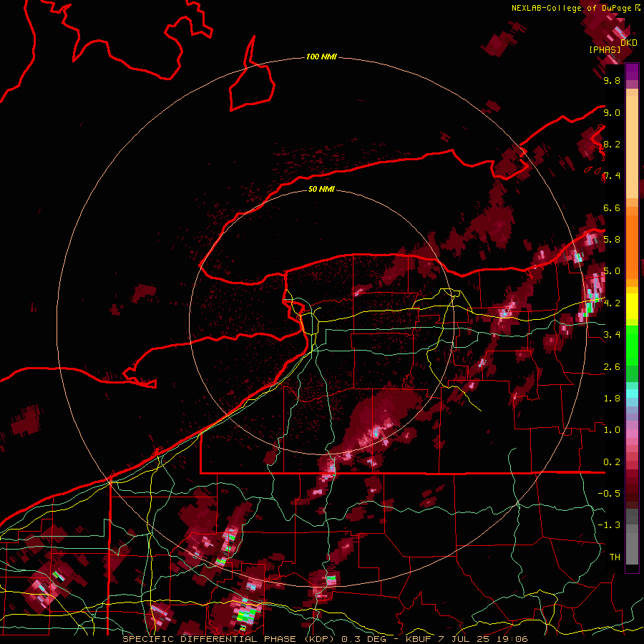644x644 pixels.
Task: Pick the light peach segment of the color bar
Action: [632, 148]
